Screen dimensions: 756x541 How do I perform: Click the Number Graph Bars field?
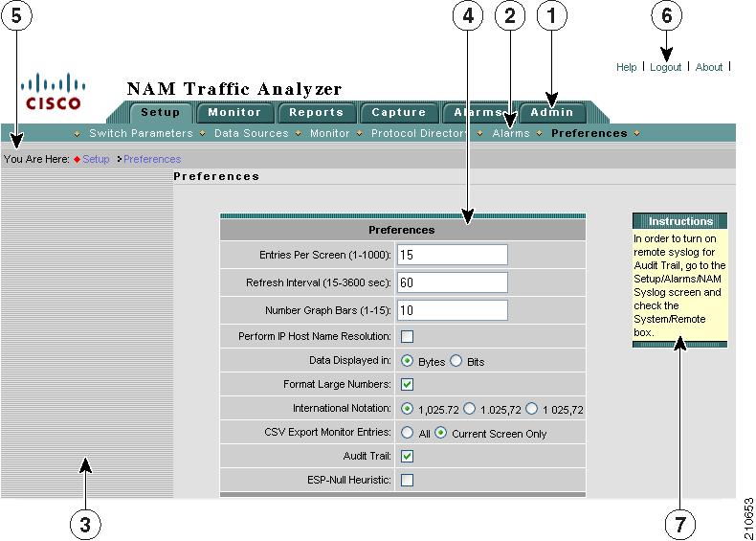[x=453, y=310]
